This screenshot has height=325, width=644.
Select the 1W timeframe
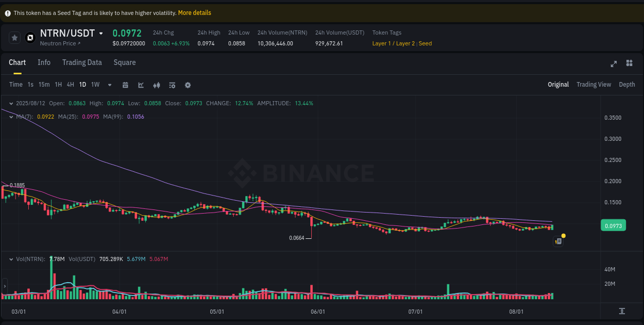95,85
